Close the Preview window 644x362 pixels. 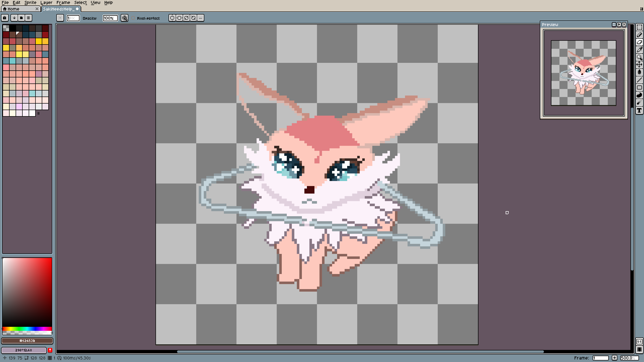624,24
